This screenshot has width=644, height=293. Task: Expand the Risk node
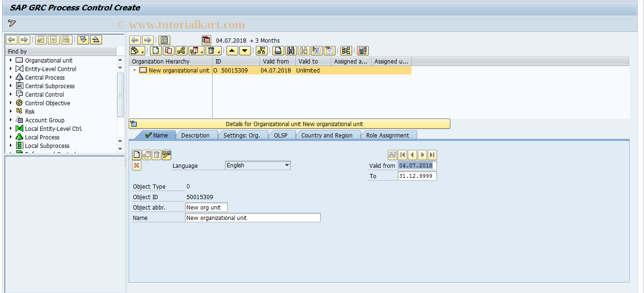10,111
